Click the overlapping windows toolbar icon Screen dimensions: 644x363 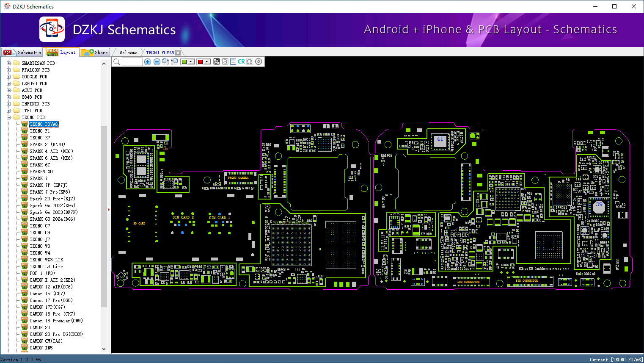coord(217,62)
